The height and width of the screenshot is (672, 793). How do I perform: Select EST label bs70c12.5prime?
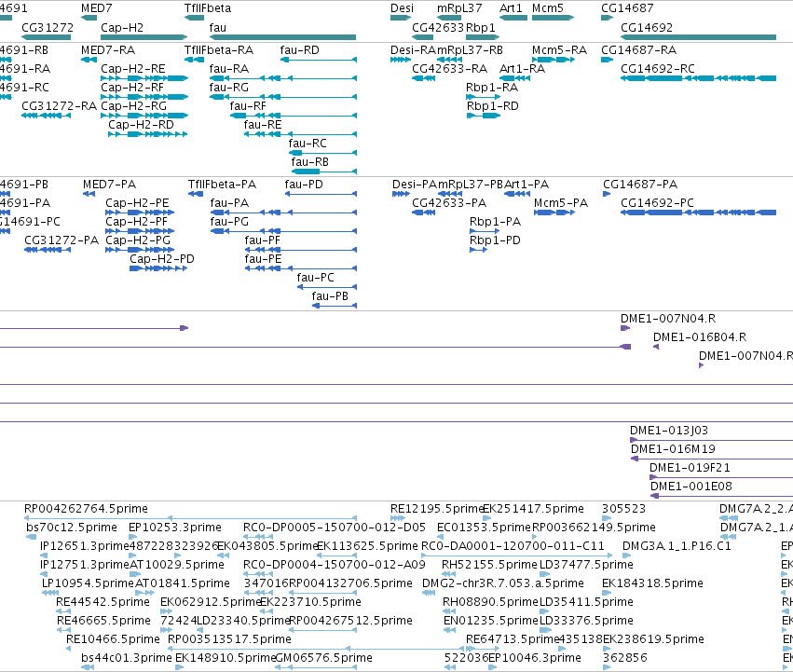click(72, 528)
